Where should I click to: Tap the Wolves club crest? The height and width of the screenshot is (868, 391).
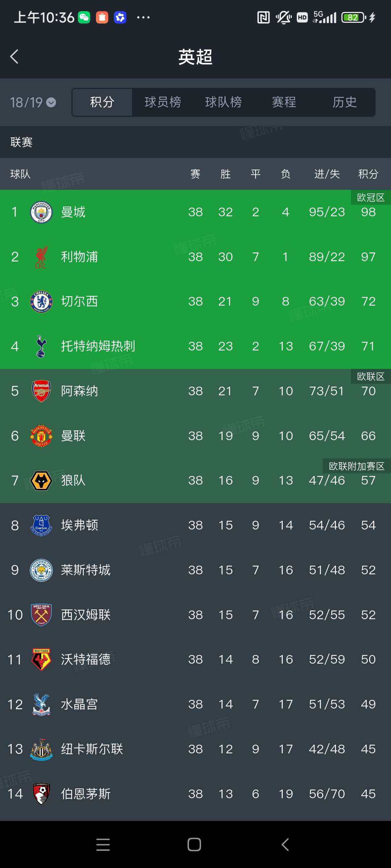(x=41, y=481)
